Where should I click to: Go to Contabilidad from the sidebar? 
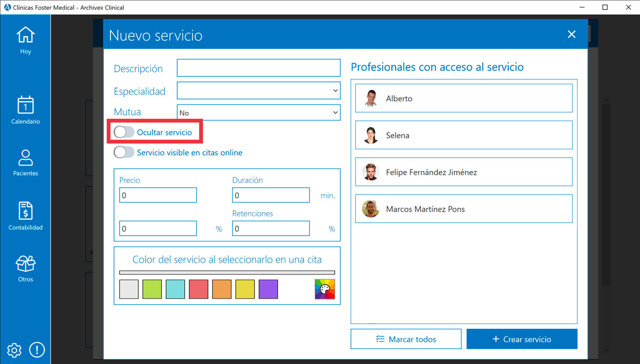tap(25, 213)
